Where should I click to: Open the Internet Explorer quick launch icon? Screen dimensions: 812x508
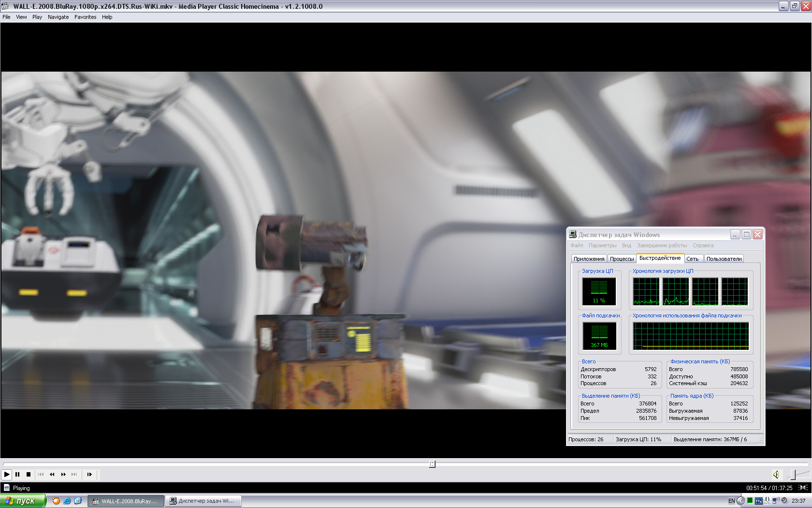[67, 501]
